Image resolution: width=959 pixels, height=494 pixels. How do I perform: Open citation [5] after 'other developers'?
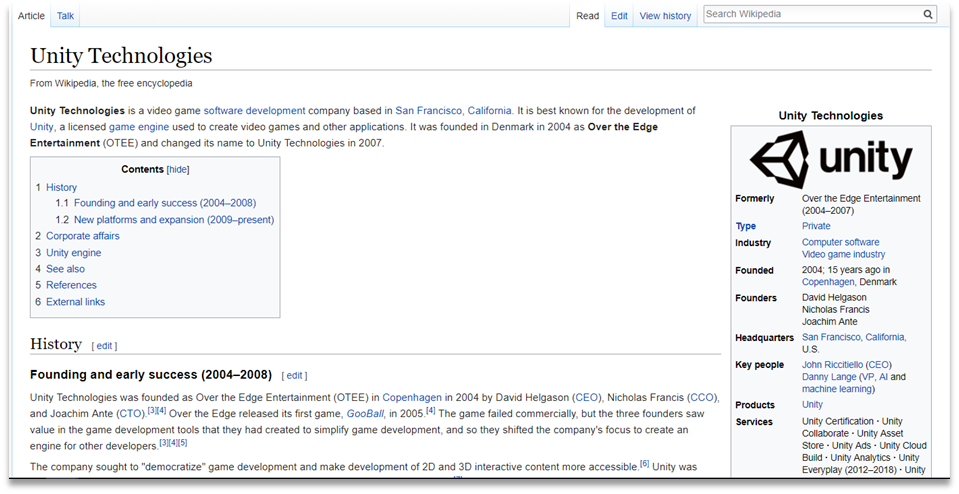click(182, 443)
